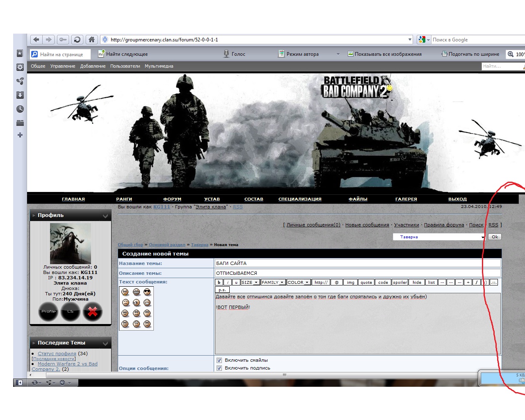Click the Название темы input field
Screen dimensions: 525x420
pyautogui.click(x=358, y=263)
